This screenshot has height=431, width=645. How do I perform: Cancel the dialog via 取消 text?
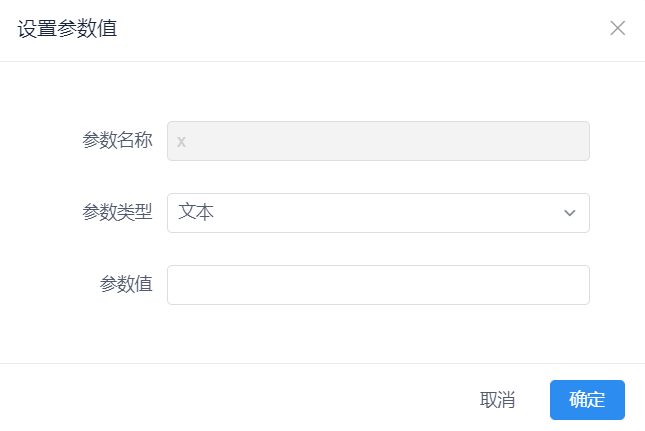click(497, 400)
